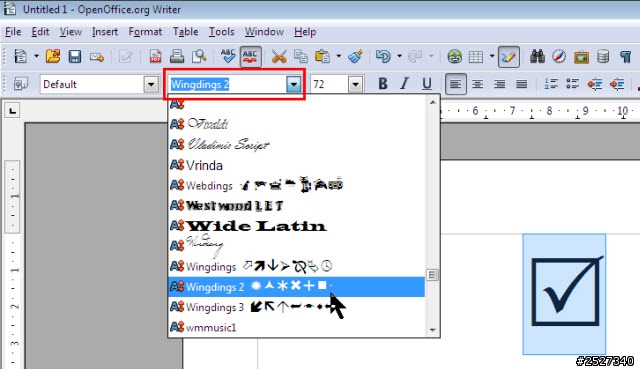The image size is (640, 369).
Task: Open the Table menu
Action: pos(185,32)
